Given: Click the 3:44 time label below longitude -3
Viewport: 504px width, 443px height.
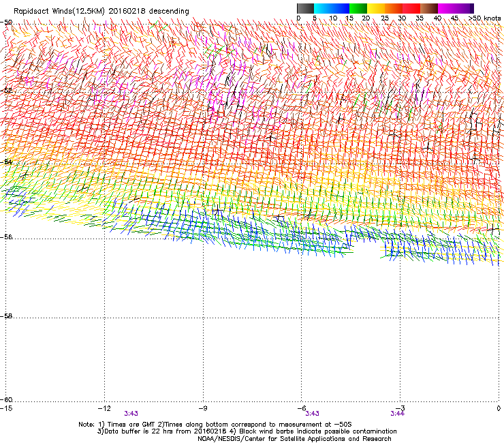Looking at the screenshot, I should 397,414.
